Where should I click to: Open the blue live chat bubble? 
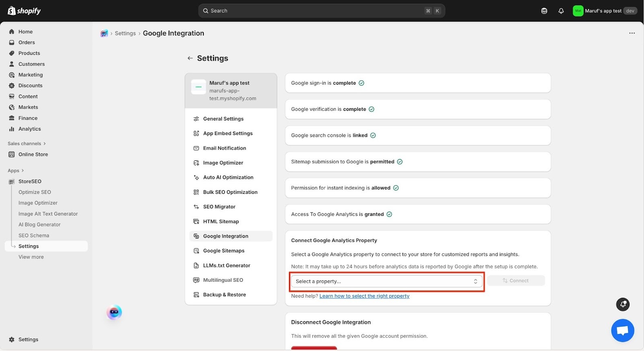623,330
